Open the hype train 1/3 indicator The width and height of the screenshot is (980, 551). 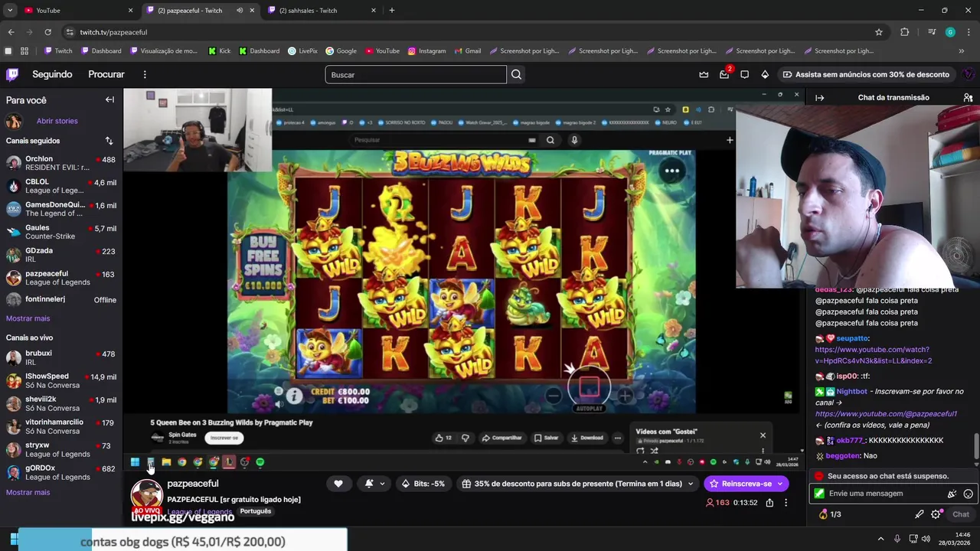pyautogui.click(x=831, y=514)
